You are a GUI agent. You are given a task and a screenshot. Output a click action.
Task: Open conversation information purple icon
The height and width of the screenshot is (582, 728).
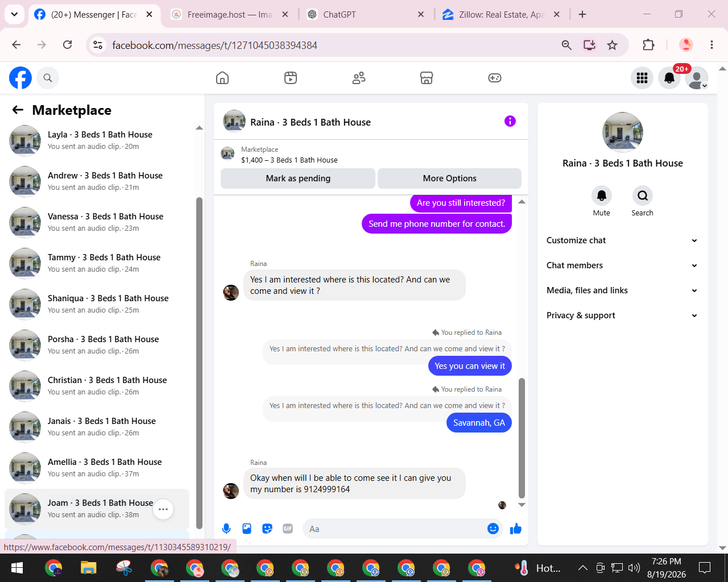pos(510,121)
